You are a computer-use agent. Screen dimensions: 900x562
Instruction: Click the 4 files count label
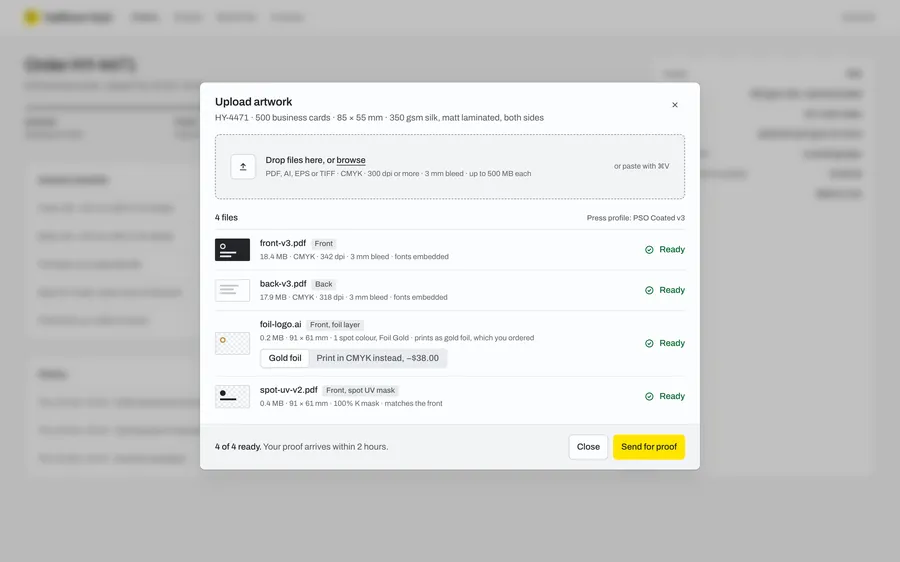(x=226, y=218)
